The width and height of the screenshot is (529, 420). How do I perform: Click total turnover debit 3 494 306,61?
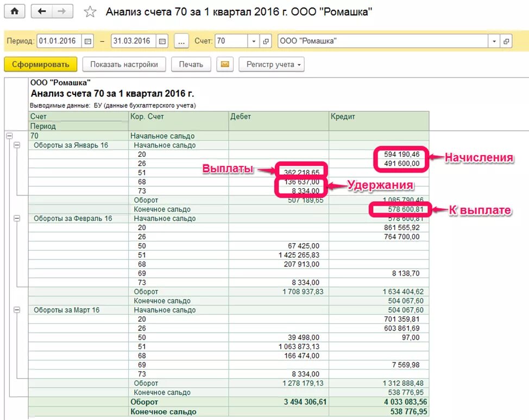click(306, 402)
